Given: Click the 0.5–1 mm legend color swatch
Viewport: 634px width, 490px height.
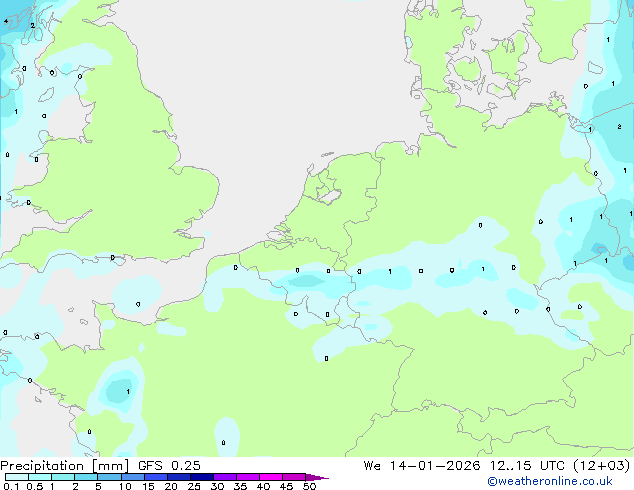Looking at the screenshot, I should point(40,477).
